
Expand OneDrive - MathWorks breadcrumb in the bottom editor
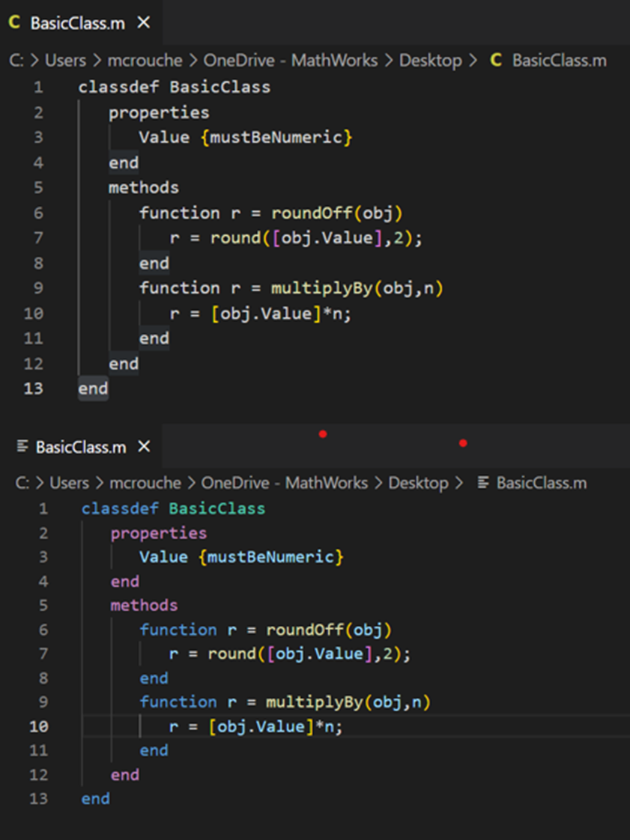(x=284, y=483)
